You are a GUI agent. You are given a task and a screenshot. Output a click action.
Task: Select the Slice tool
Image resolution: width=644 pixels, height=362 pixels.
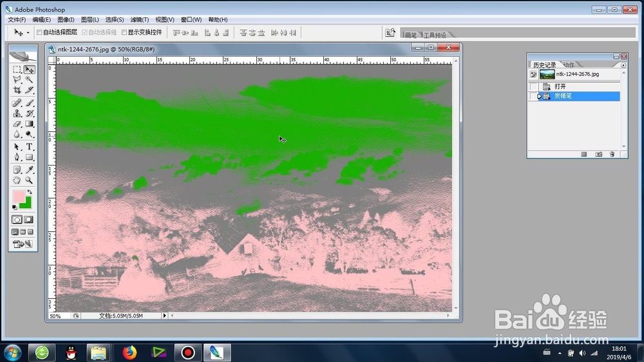click(x=29, y=90)
